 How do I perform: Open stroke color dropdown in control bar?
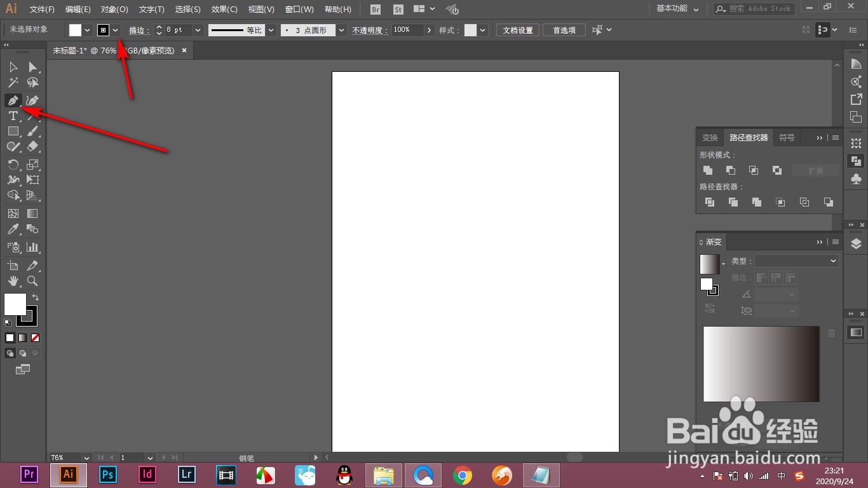[x=115, y=30]
